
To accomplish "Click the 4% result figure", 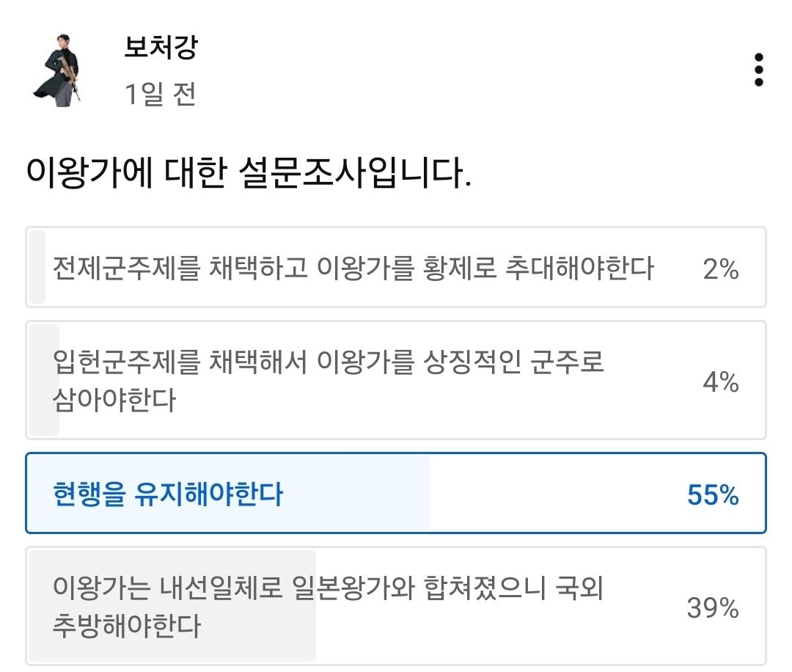I will coord(719,381).
